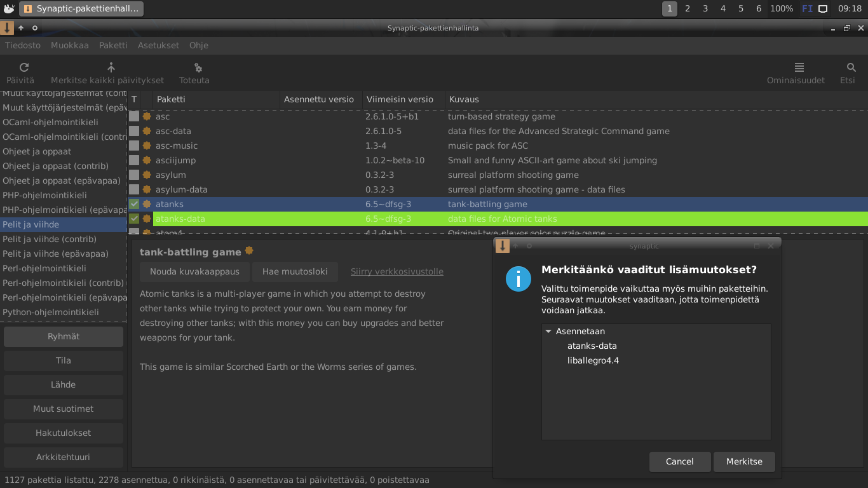Screen dimensions: 868x488
Task: Click the Merkitse kaikki päivitykset icon
Action: (111, 67)
